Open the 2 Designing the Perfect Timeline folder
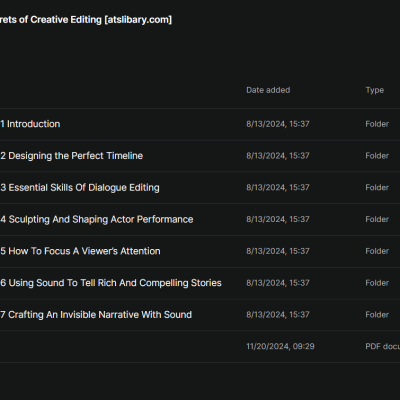 click(x=72, y=156)
